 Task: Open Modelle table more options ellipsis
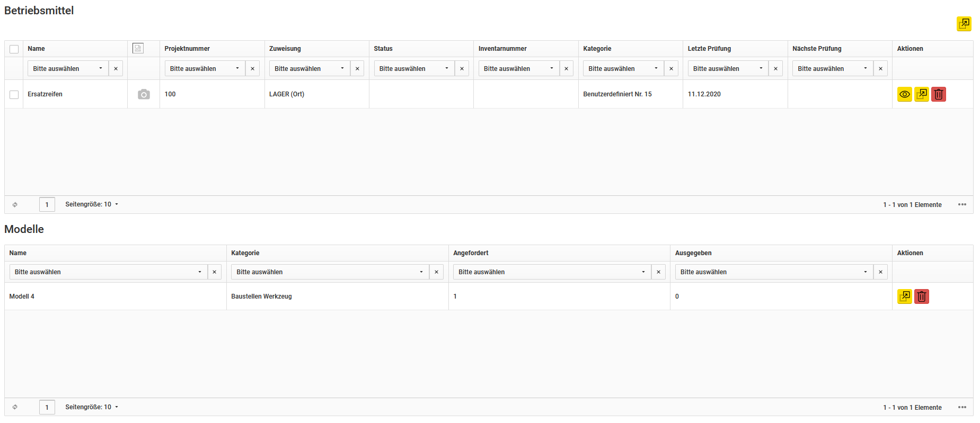click(962, 407)
